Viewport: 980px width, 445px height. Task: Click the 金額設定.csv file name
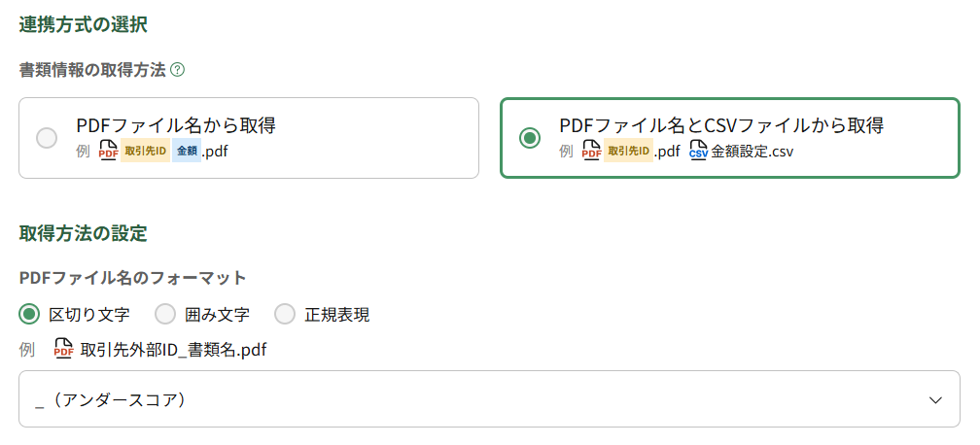(752, 152)
